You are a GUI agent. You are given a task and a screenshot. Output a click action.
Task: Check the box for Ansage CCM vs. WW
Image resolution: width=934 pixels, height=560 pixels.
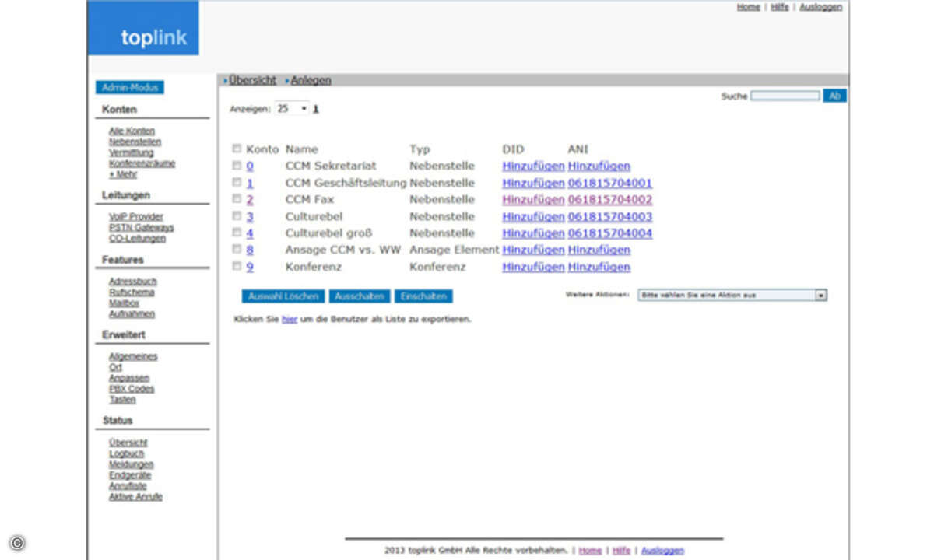pyautogui.click(x=237, y=250)
